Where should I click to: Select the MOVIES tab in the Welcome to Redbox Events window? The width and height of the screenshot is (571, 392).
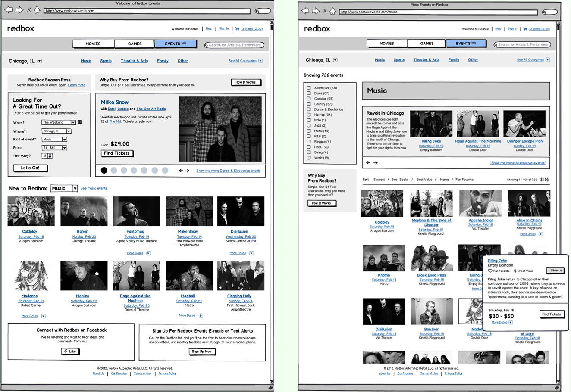click(x=93, y=44)
